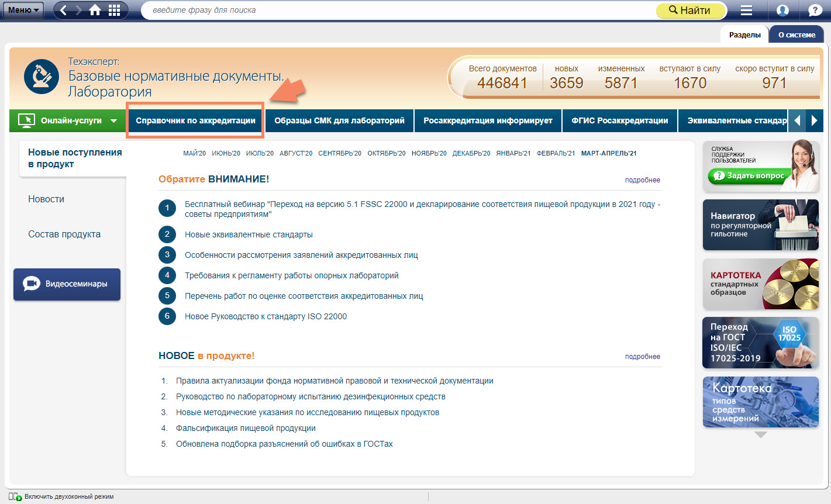Open the Меню dropdown button

point(23,10)
